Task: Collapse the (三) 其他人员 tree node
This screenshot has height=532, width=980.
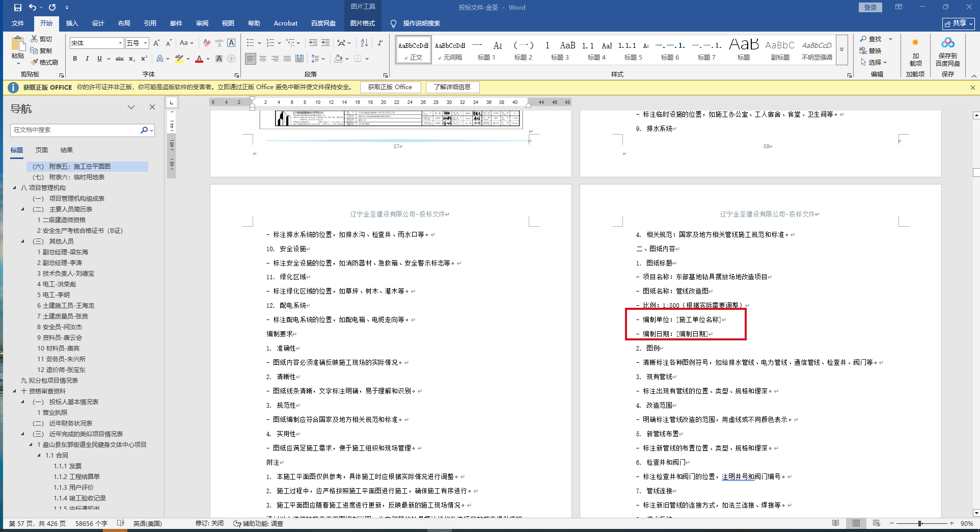Action: 22,242
